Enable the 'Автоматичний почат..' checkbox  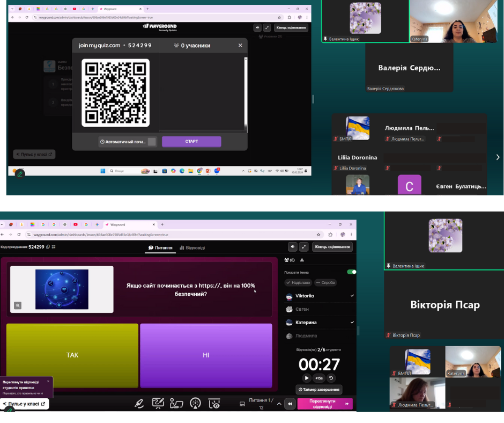152,142
